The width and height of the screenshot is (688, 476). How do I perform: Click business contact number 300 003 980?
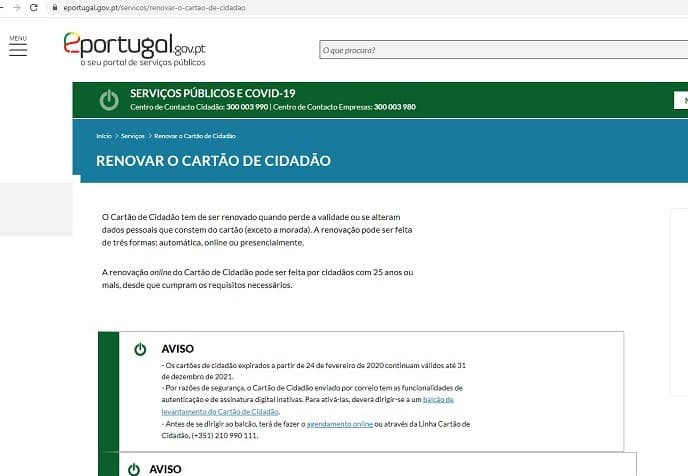tap(394, 107)
